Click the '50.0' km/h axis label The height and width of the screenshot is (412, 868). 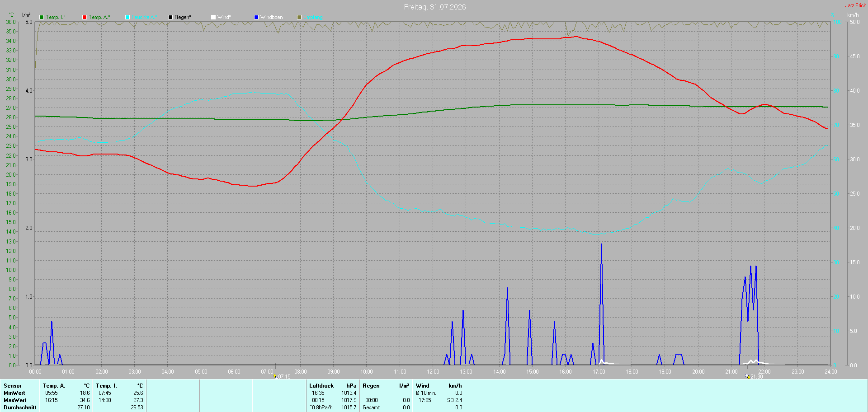click(x=855, y=22)
